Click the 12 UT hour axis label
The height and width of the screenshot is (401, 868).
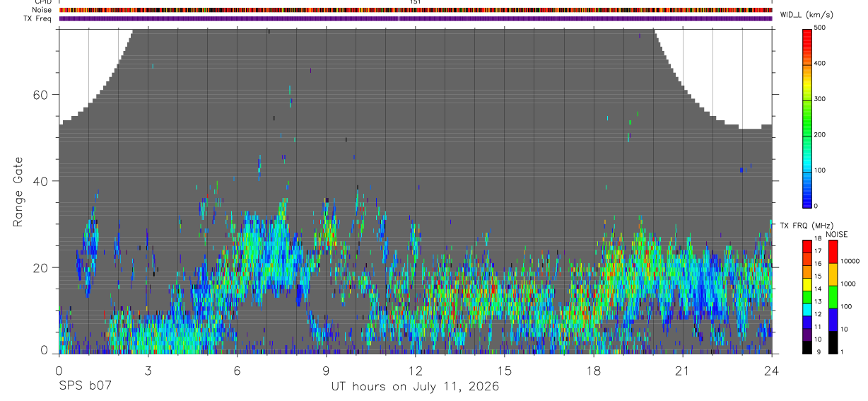click(x=415, y=370)
